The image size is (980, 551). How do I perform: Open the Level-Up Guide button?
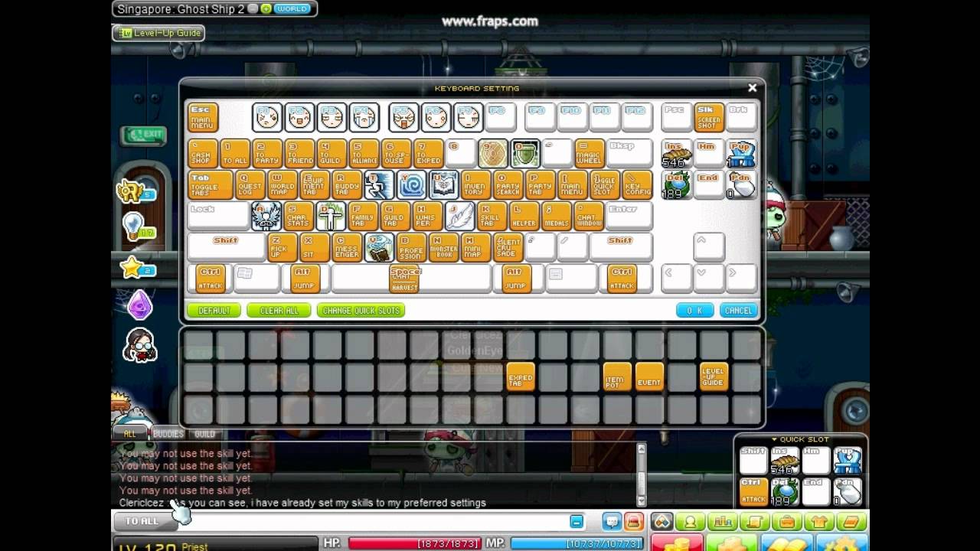point(158,33)
